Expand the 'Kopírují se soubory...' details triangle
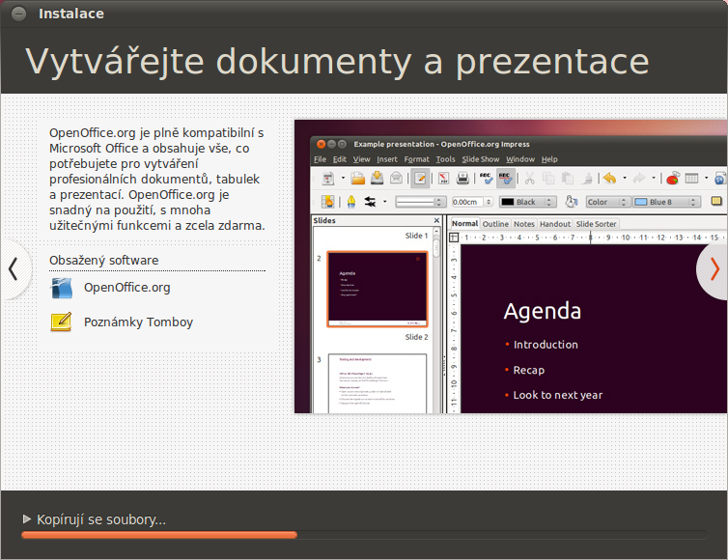 point(27,518)
